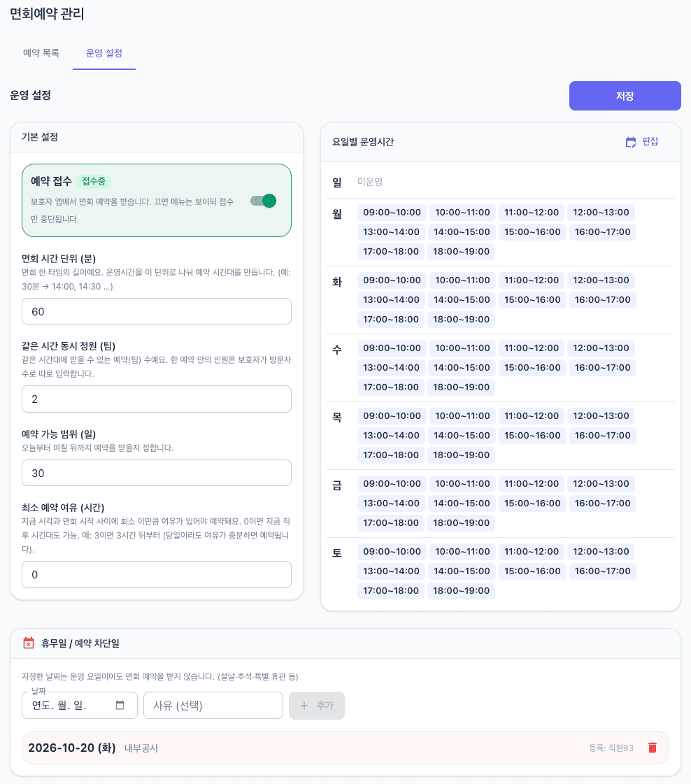This screenshot has height=784, width=691.
Task: Click the 월 09:00~10:00 time slot
Action: click(x=392, y=213)
